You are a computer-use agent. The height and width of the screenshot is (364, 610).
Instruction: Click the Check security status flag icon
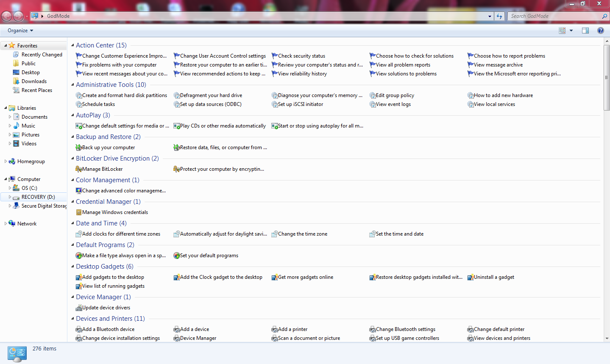click(x=274, y=56)
